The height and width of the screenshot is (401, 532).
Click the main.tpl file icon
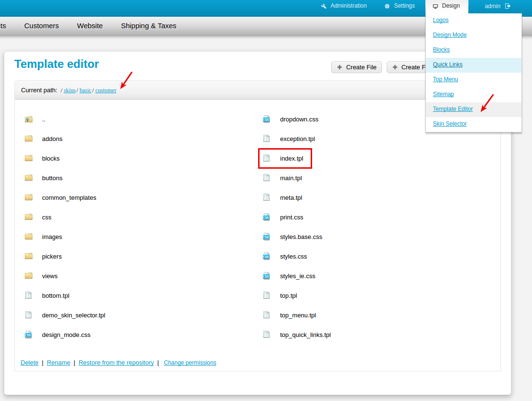pyautogui.click(x=267, y=178)
